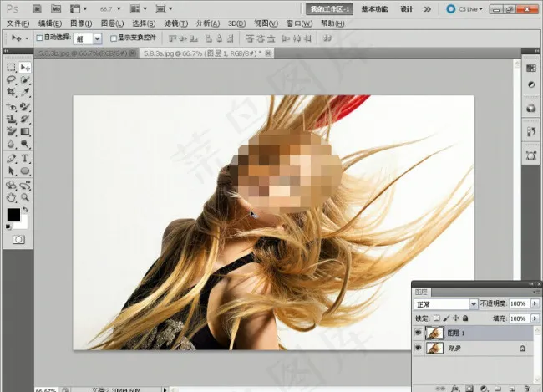Screen dimensions: 543x392
Task: Enable the 自动选择 checkbox
Action: (39, 38)
